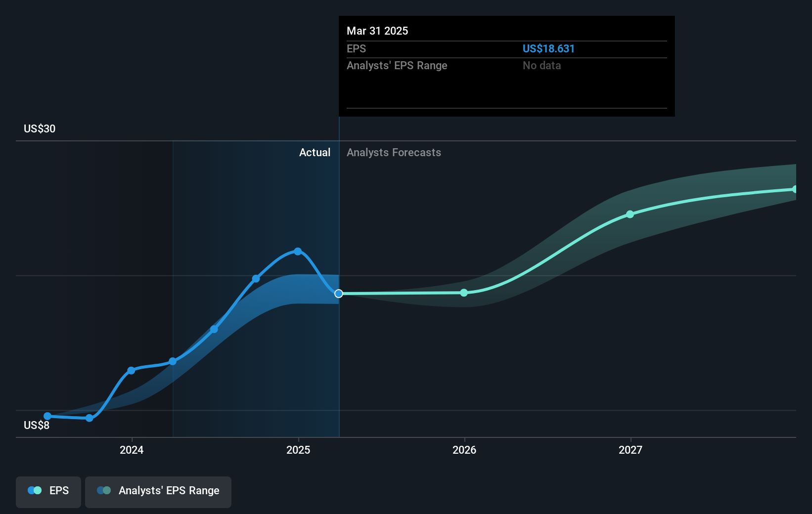The width and height of the screenshot is (812, 514).
Task: Click the US$30 y-axis label
Action: [40, 129]
